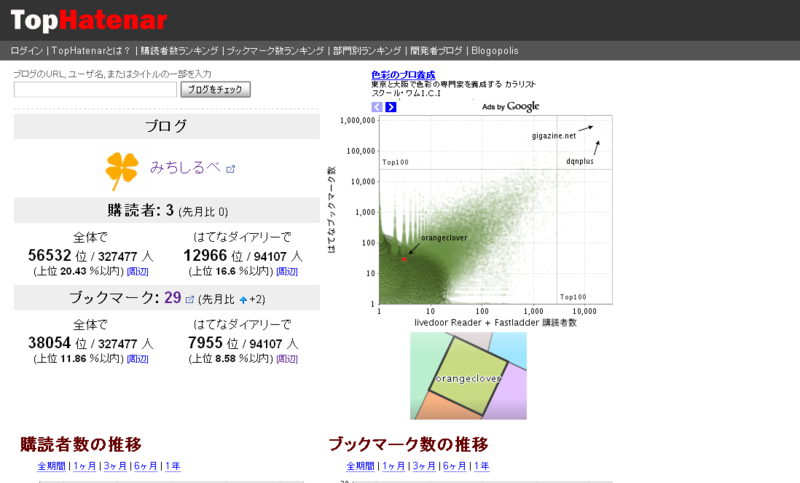
Task: Click the 56532 位 overall rank text
Action: pyautogui.click(x=57, y=256)
